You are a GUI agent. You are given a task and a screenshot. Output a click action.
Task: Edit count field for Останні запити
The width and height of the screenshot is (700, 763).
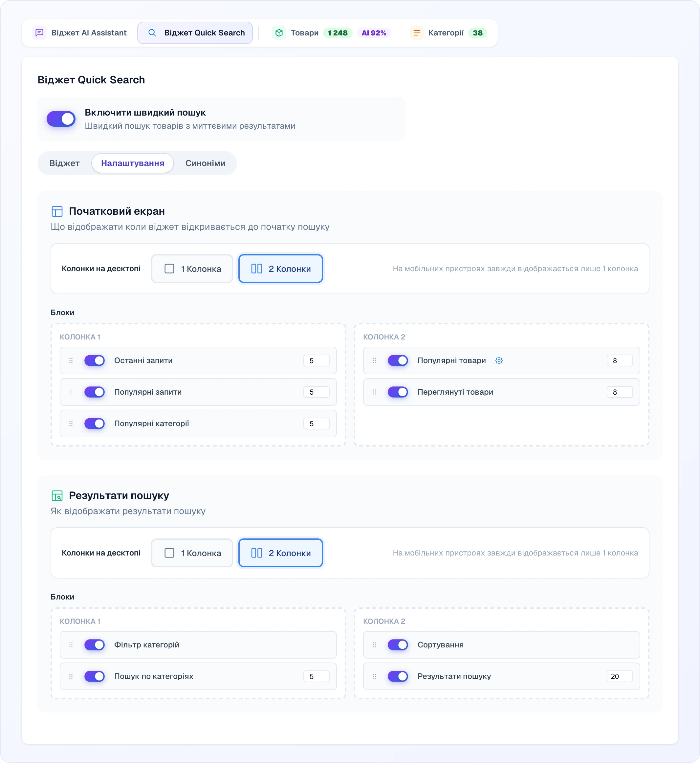point(316,360)
